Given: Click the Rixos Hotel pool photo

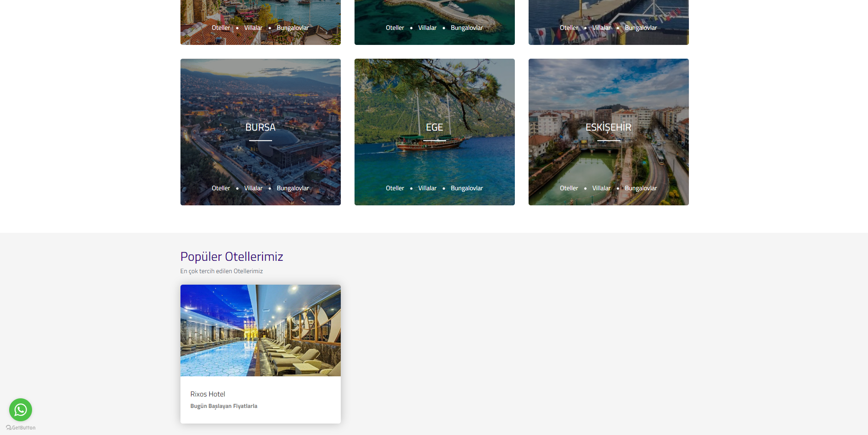Looking at the screenshot, I should pyautogui.click(x=260, y=330).
